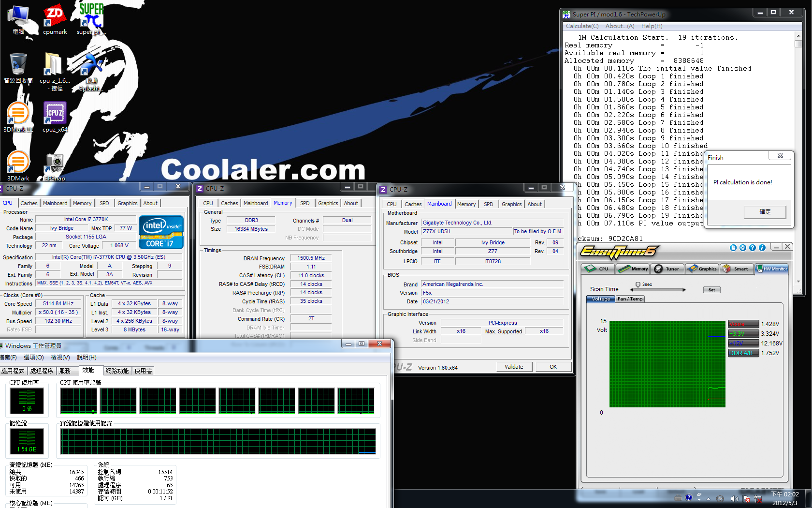
Task: Open Help(H) menu in Super PI
Action: (x=652, y=26)
